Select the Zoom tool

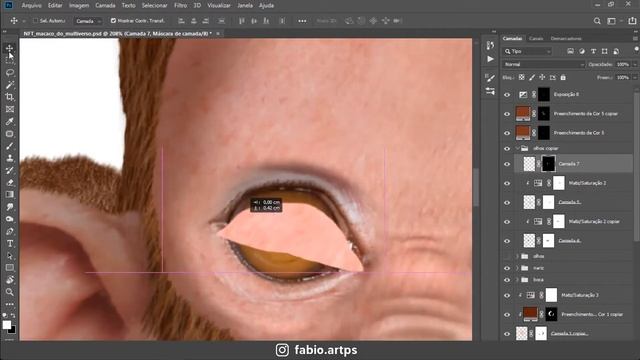point(10,292)
